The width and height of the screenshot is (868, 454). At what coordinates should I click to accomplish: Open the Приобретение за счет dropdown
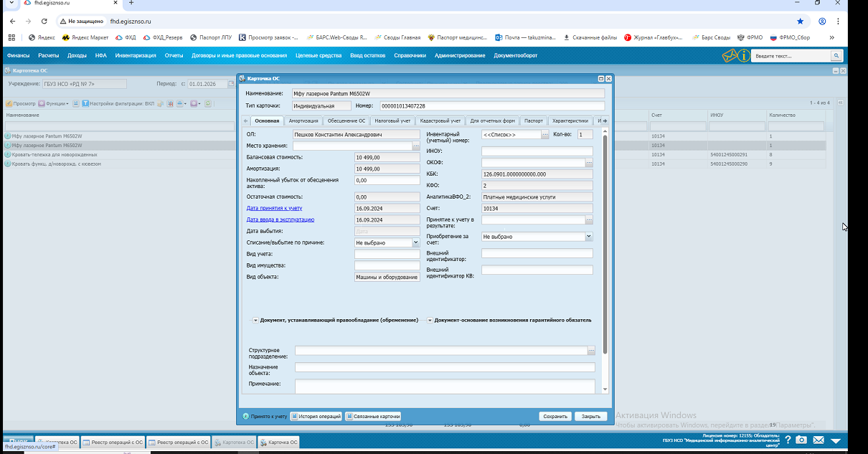pyautogui.click(x=589, y=236)
